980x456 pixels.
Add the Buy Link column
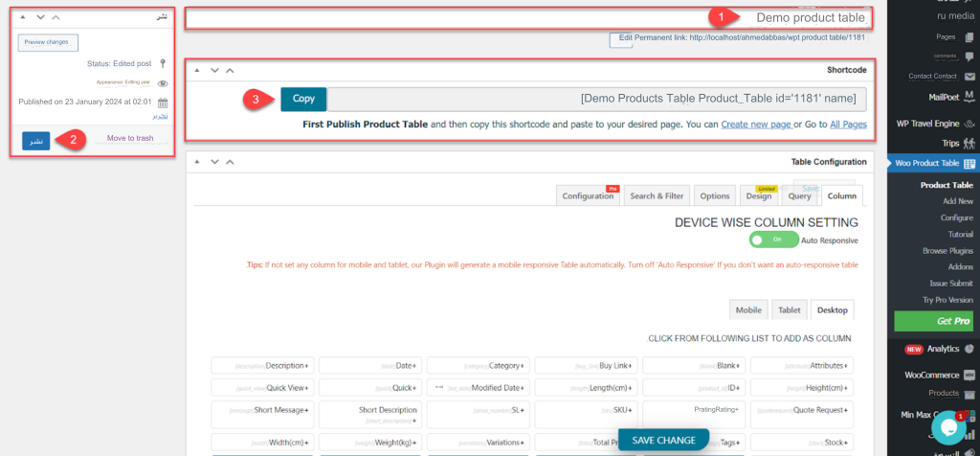pyautogui.click(x=587, y=365)
